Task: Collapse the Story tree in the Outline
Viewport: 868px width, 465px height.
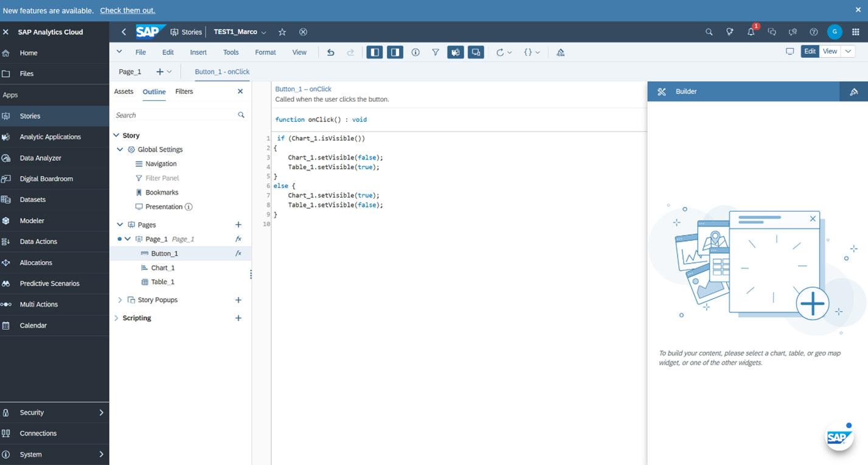Action: [116, 135]
